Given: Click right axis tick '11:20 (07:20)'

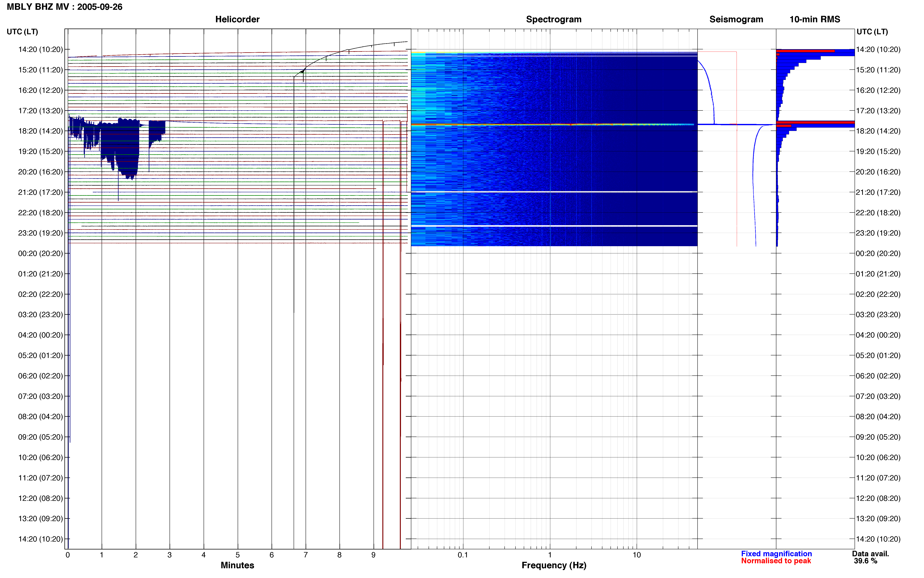Looking at the screenshot, I should pyautogui.click(x=878, y=478).
